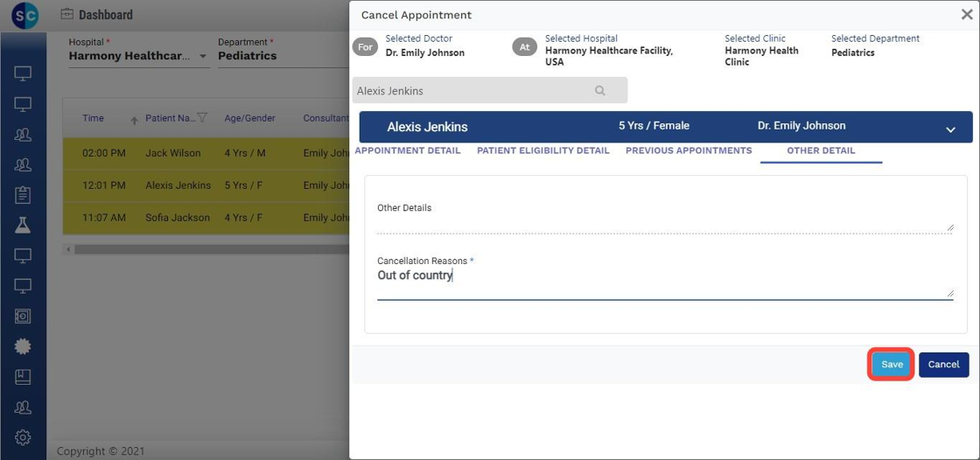The height and width of the screenshot is (460, 980).
Task: Open the Hospital dropdown arrow
Action: coord(202,56)
